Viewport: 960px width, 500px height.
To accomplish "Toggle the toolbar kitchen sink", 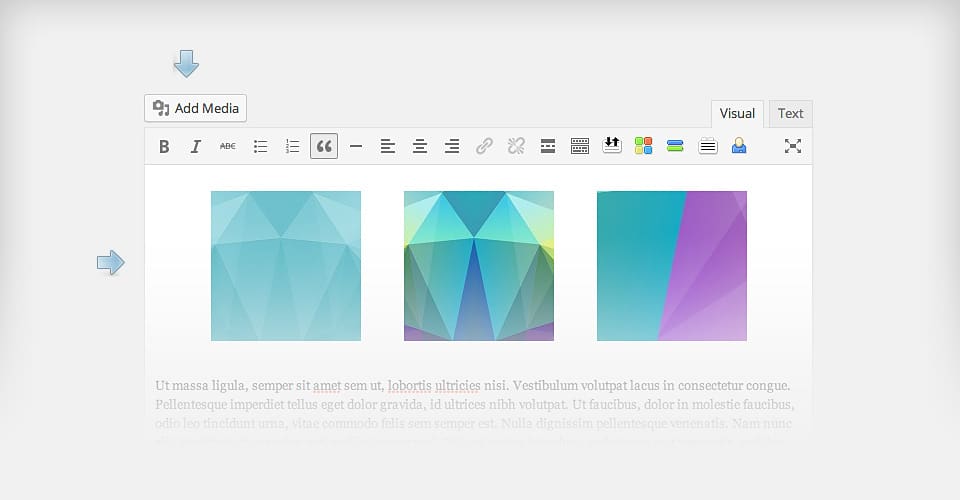I will coord(580,147).
